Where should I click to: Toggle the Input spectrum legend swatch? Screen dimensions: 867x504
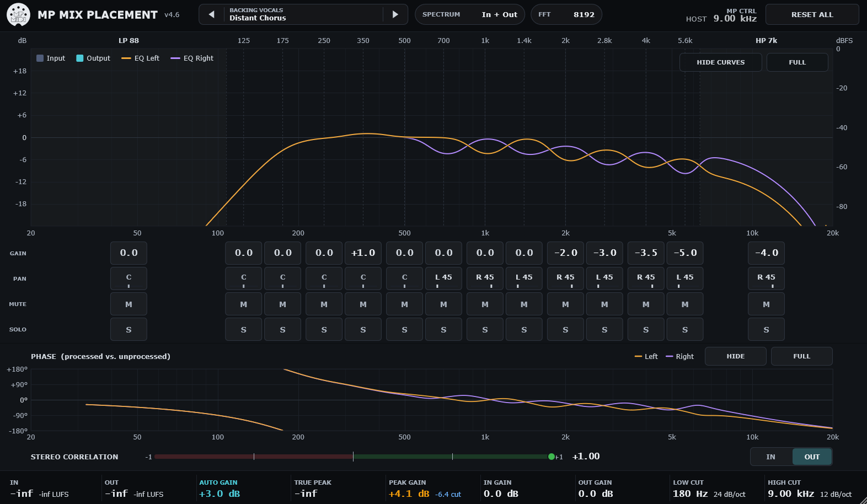(x=40, y=58)
